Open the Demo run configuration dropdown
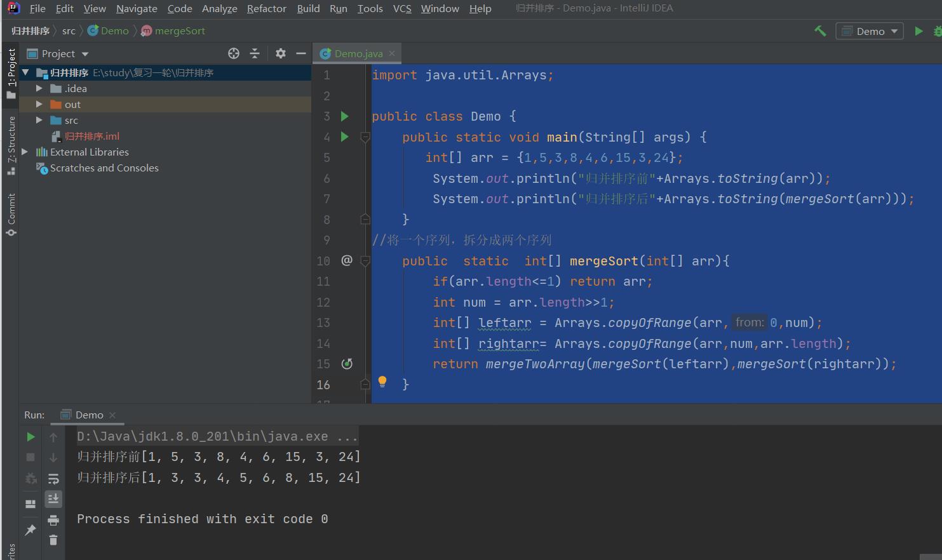 [x=870, y=31]
